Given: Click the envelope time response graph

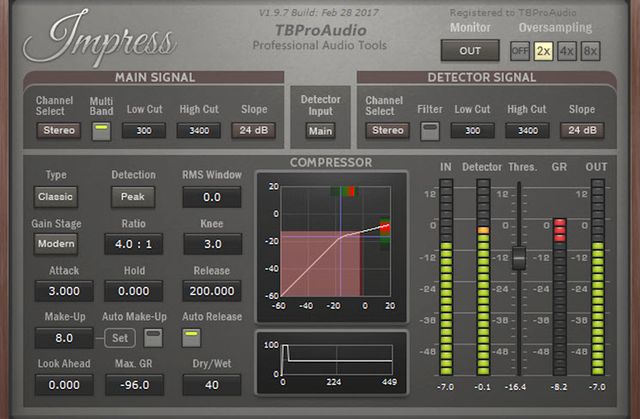Looking at the screenshot, I should [x=337, y=360].
